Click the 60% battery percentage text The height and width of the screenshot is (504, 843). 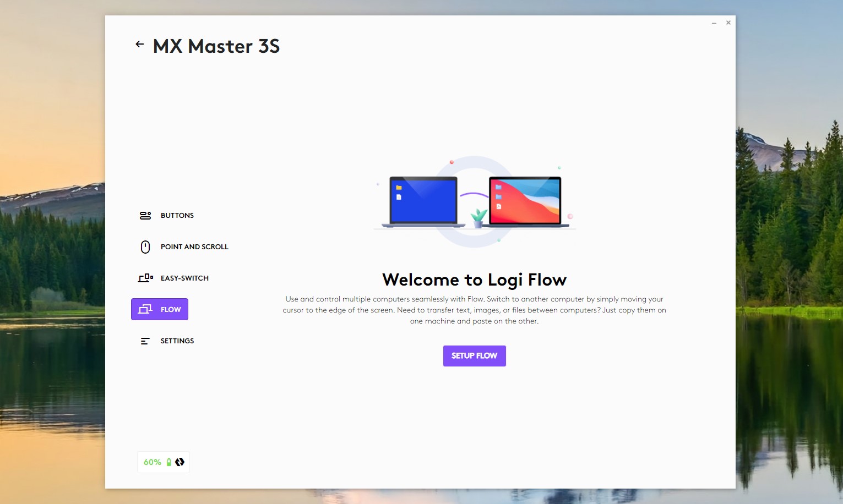click(x=152, y=462)
